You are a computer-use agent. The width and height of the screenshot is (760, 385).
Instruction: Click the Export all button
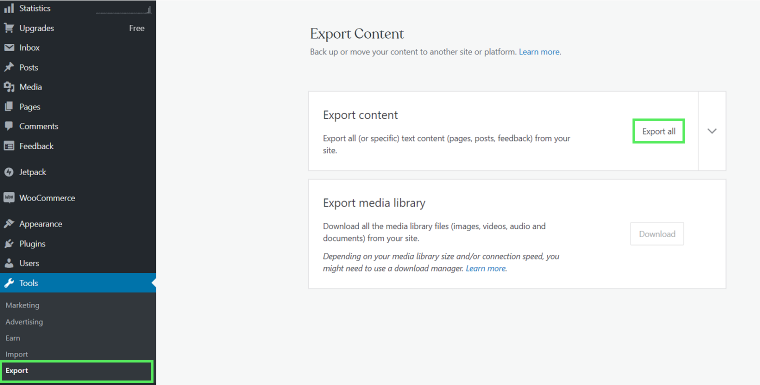click(659, 131)
